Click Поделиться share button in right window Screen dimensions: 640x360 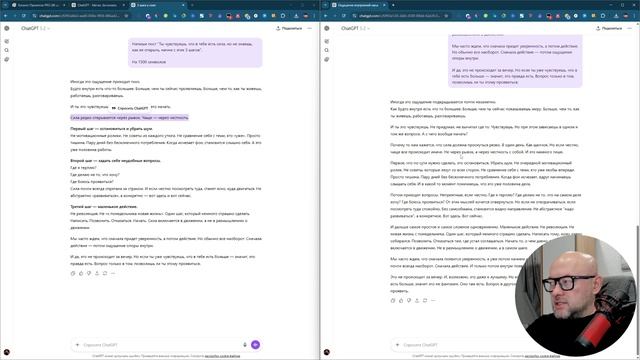coord(609,28)
